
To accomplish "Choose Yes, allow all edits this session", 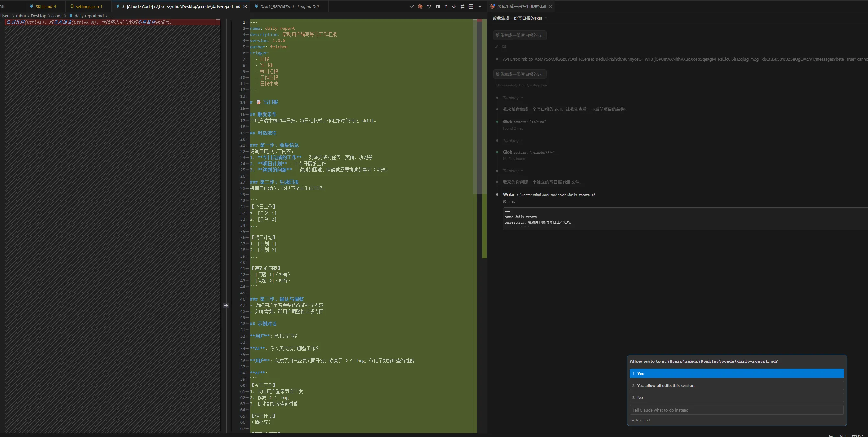I will click(736, 385).
